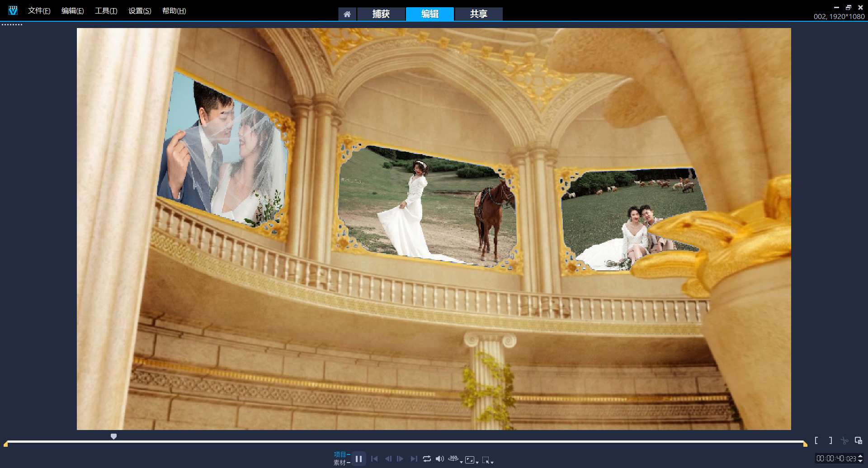
Task: Click the preview scrubber playhead marker
Action: coord(114,436)
